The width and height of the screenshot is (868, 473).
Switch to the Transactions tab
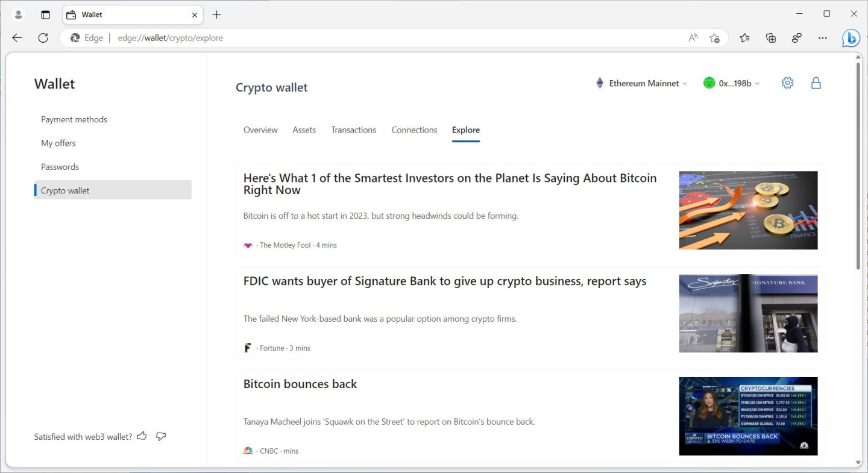click(x=353, y=130)
